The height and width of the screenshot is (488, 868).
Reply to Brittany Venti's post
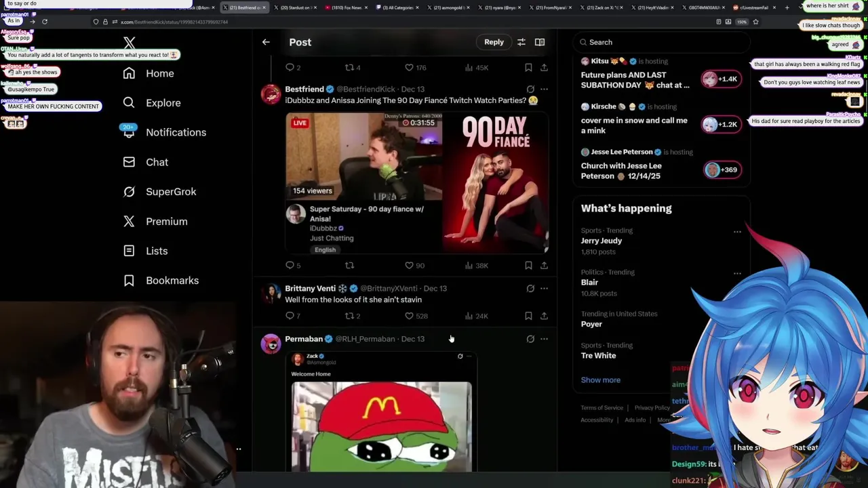293,316
